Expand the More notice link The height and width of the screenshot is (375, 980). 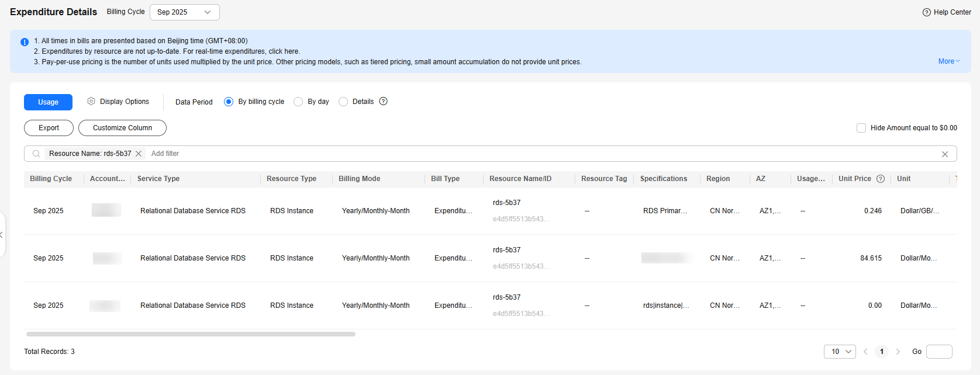949,61
